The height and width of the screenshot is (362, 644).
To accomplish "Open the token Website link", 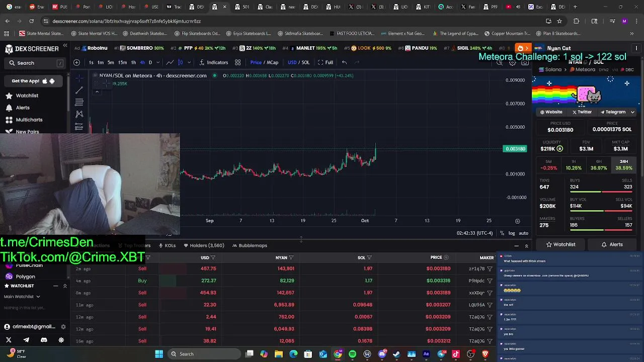I will click(551, 112).
